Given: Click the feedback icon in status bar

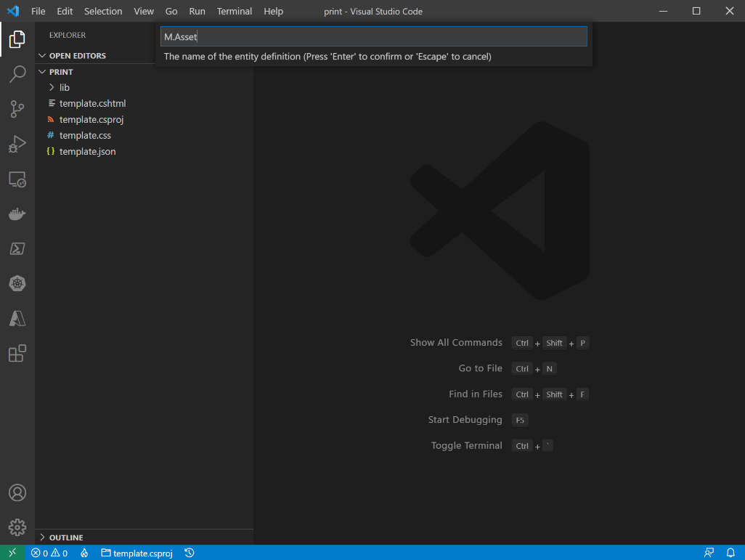Looking at the screenshot, I should (709, 553).
